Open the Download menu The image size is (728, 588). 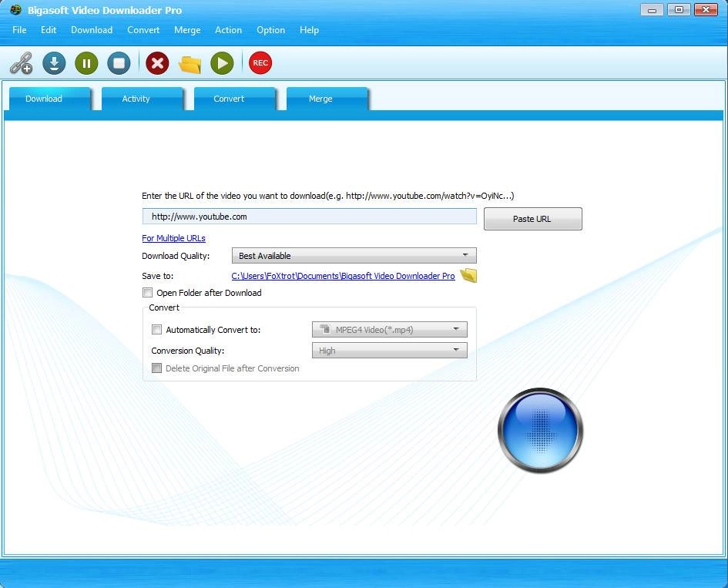click(x=92, y=30)
